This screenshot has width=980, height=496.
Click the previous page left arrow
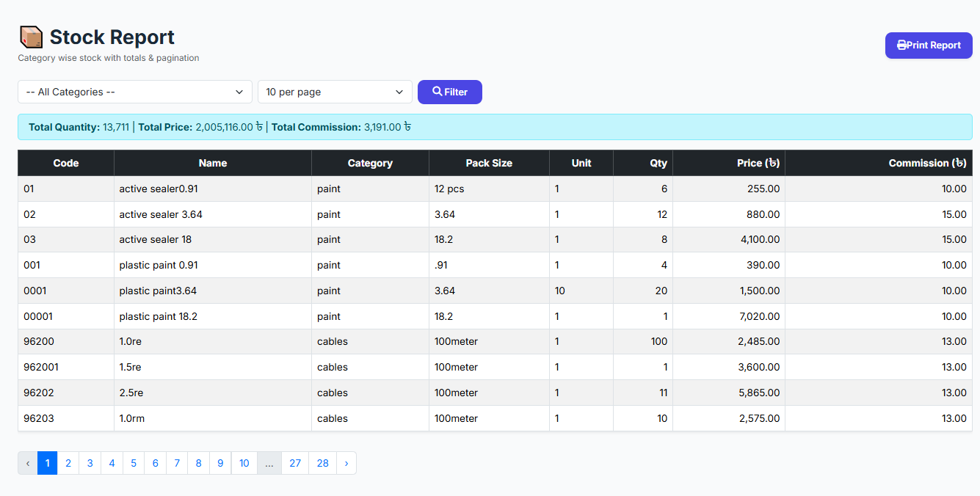[x=28, y=463]
